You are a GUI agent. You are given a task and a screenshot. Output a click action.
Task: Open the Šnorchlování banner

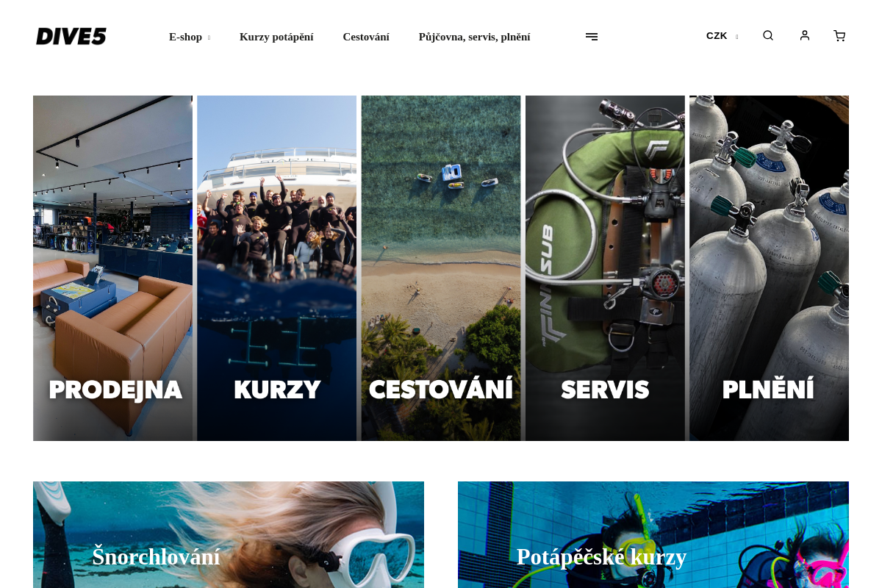229,534
